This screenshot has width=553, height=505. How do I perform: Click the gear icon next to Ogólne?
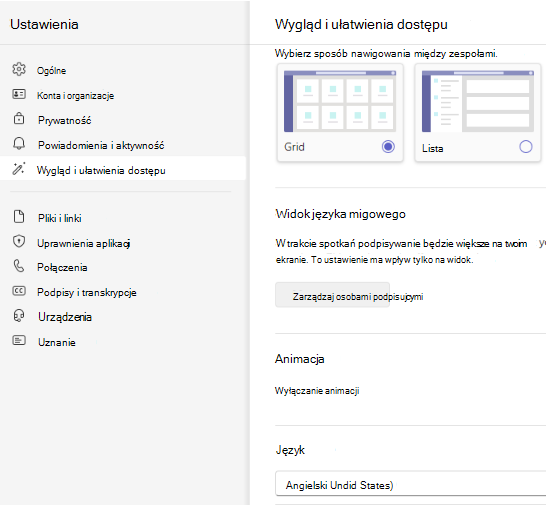coord(19,69)
